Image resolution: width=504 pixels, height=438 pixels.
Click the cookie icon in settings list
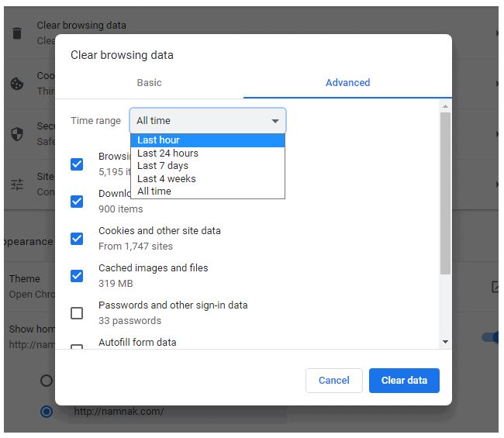pyautogui.click(x=17, y=84)
